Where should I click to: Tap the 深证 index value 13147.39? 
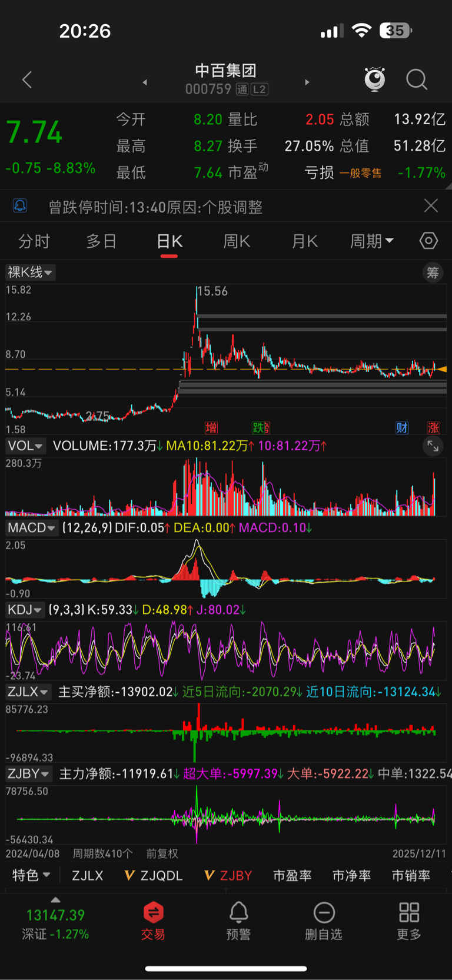pyautogui.click(x=55, y=915)
